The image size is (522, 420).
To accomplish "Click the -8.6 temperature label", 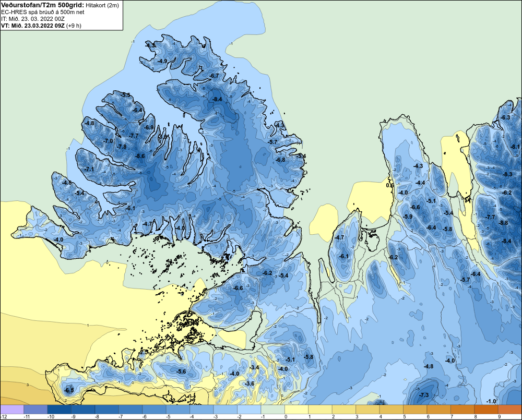I will (x=140, y=156).
